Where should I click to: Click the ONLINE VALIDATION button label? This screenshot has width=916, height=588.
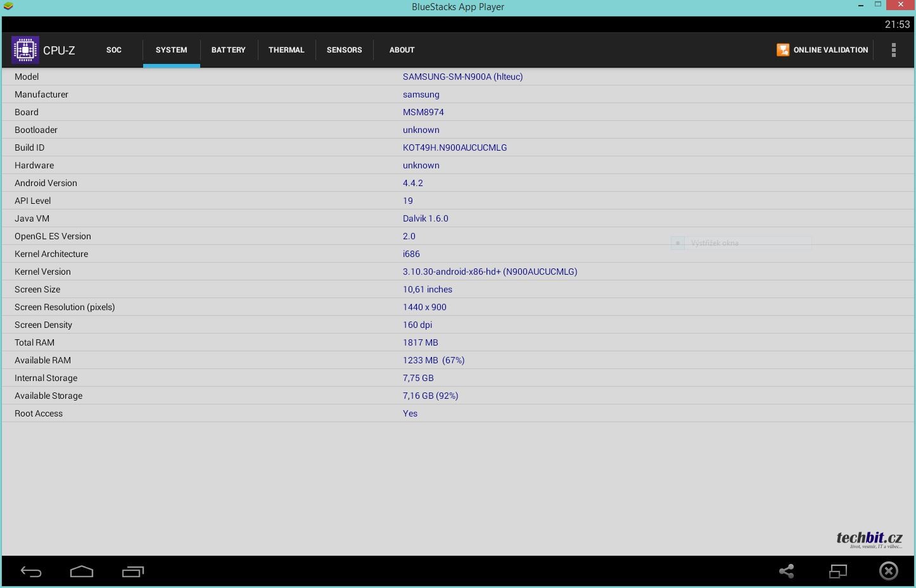tap(830, 50)
